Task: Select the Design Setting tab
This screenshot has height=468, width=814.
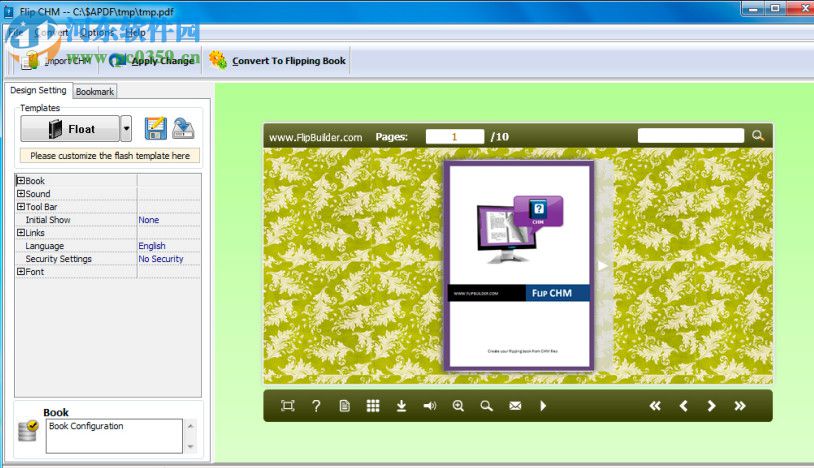Action: pyautogui.click(x=38, y=90)
